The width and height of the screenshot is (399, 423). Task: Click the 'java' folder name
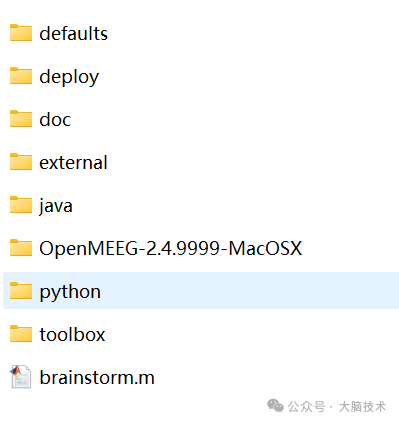click(56, 206)
